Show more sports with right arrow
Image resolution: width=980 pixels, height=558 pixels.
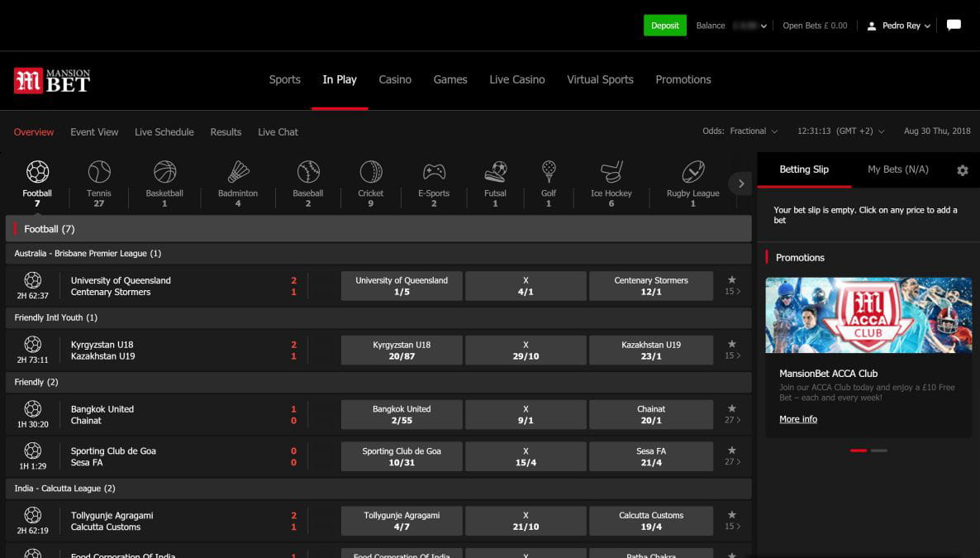(x=741, y=184)
